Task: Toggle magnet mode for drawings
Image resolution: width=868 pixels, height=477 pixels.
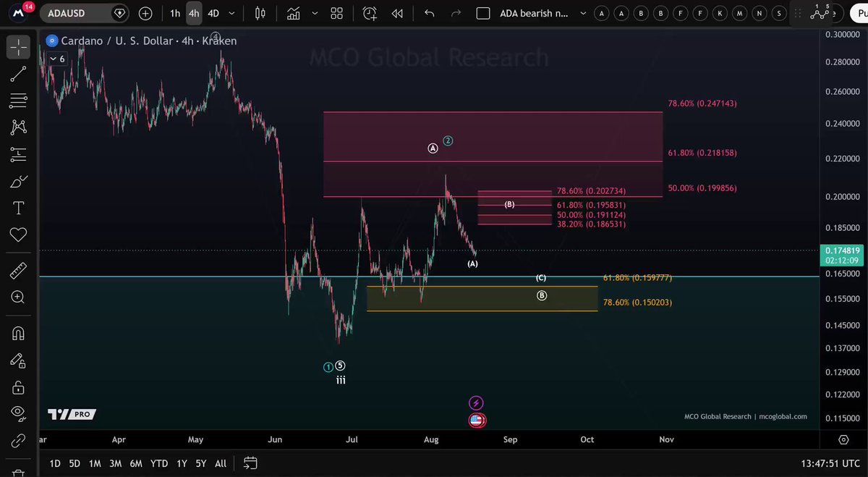Action: tap(18, 334)
